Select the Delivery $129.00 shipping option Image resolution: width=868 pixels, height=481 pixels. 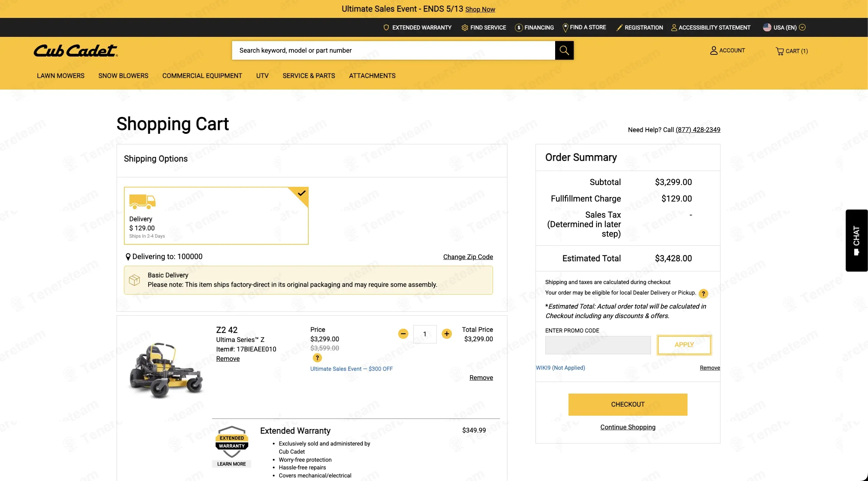click(x=216, y=216)
